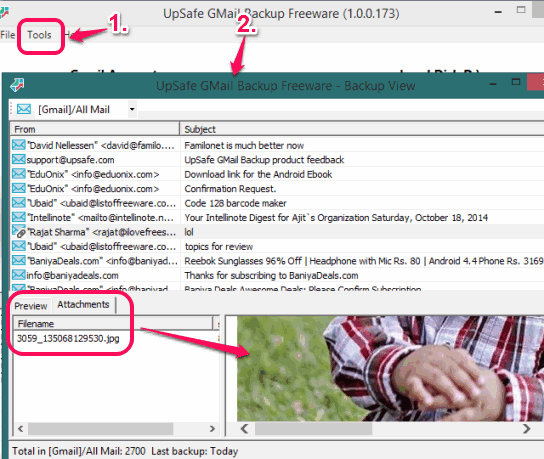The width and height of the screenshot is (544, 459).
Task: Select the email with subject 'lol'
Action: coord(189,232)
